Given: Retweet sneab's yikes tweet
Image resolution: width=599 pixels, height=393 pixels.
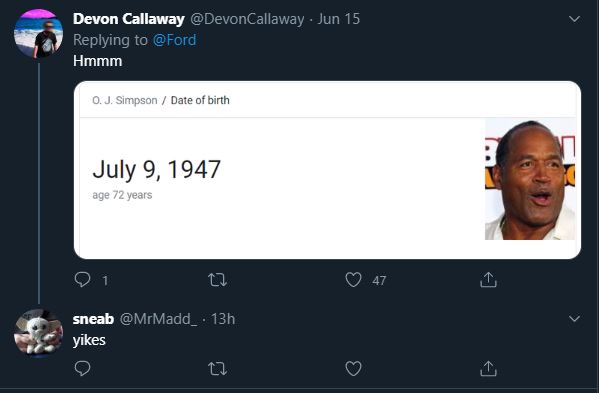Looking at the screenshot, I should (217, 369).
